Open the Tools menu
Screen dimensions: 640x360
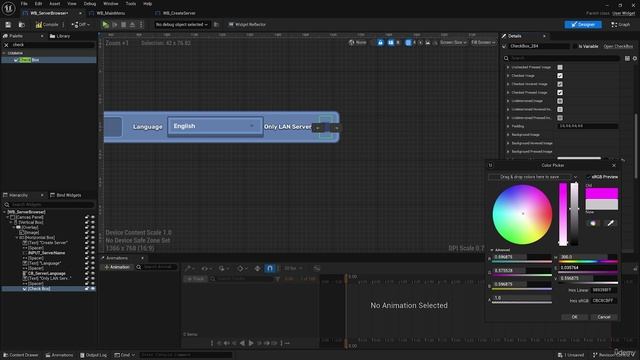click(131, 4)
